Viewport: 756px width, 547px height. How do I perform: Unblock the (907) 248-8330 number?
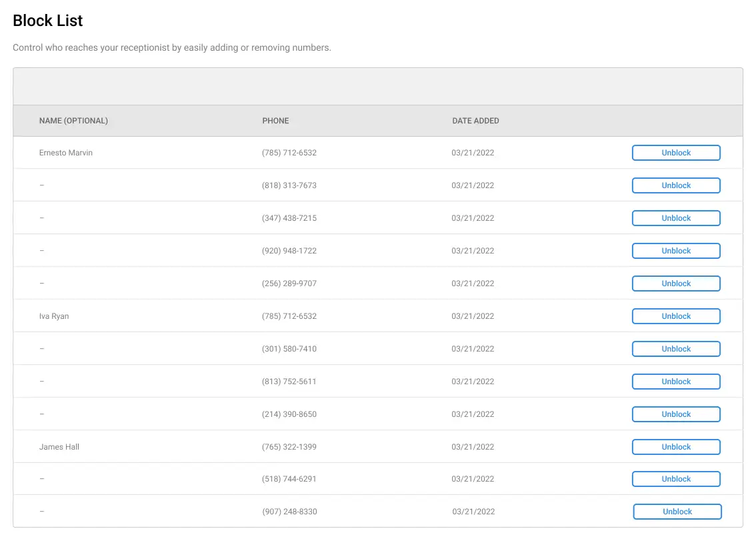point(677,512)
